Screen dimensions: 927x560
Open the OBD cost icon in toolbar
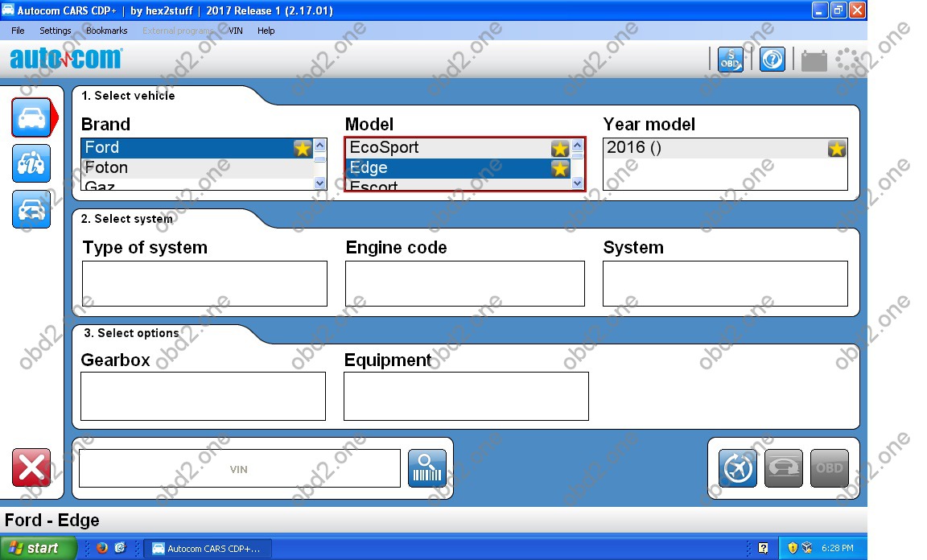[731, 60]
